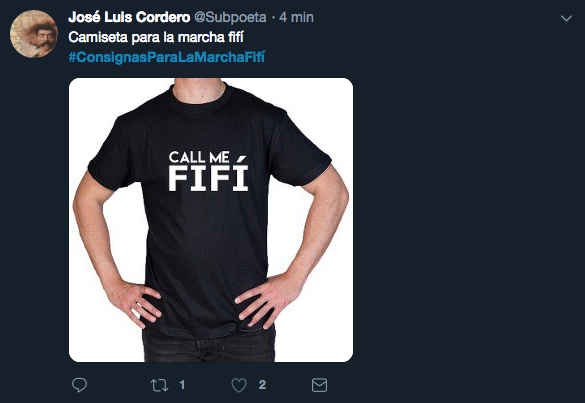View the like count of 2
The height and width of the screenshot is (403, 585).
(x=262, y=385)
